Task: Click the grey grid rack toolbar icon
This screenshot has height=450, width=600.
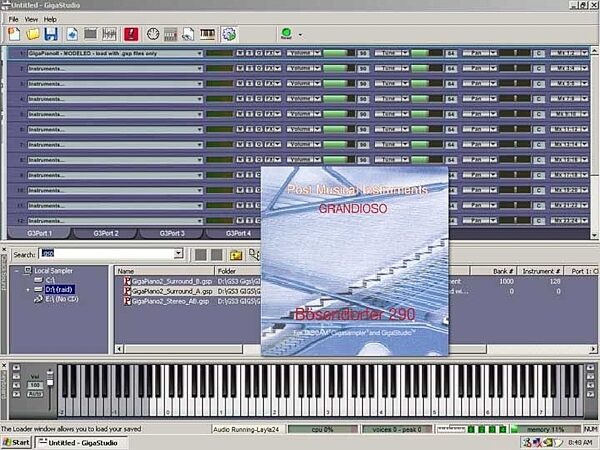Action: (171, 34)
